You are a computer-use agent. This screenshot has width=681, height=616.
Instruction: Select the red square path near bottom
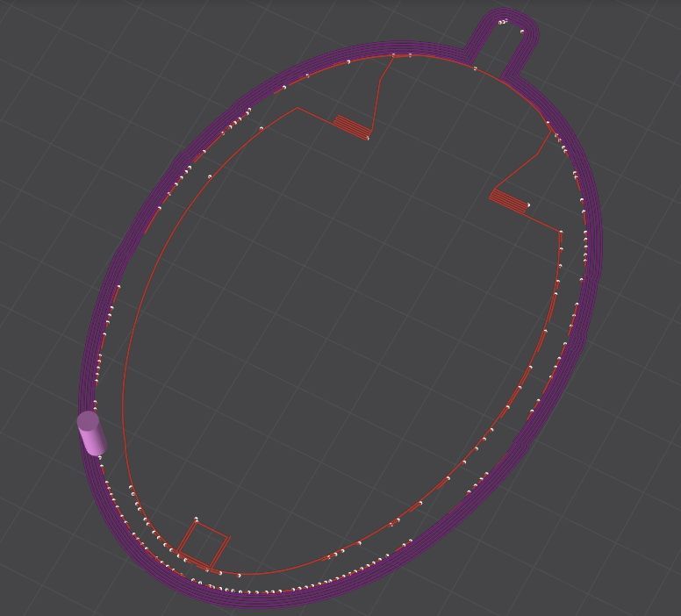[x=203, y=546]
